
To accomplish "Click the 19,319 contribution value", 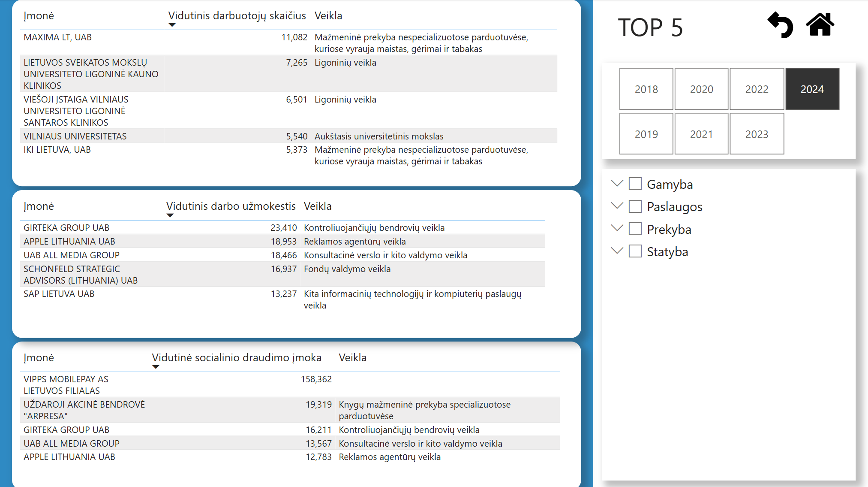I will pos(318,405).
